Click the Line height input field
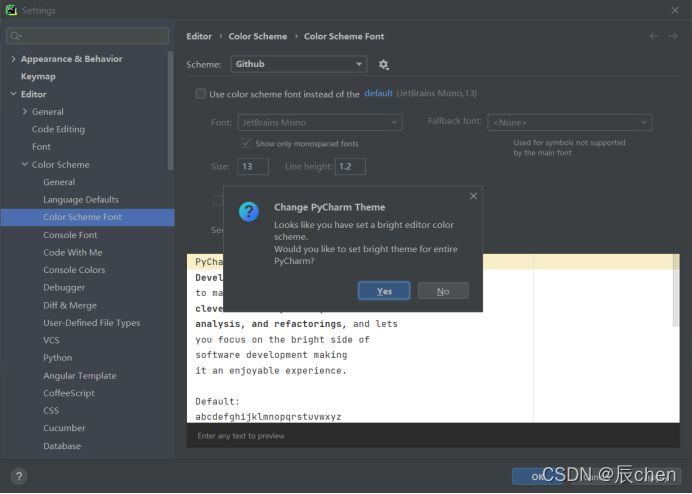The image size is (692, 494). click(350, 166)
